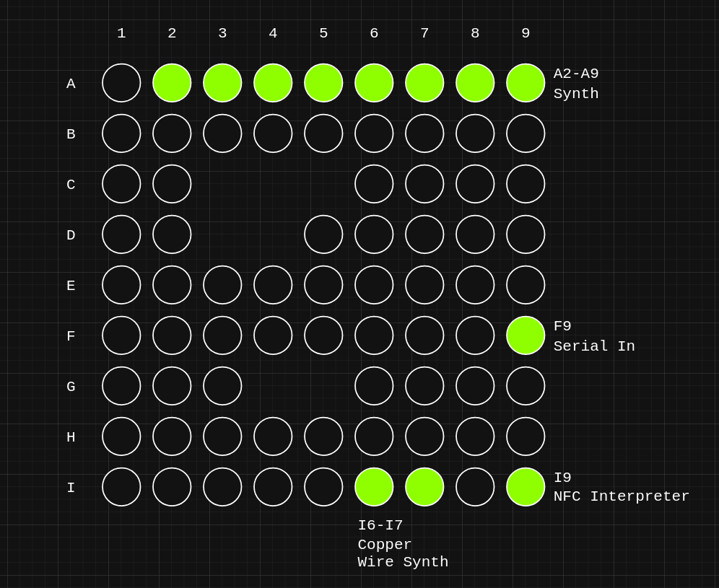
Task: Enable the empty pad at A1
Action: click(121, 83)
